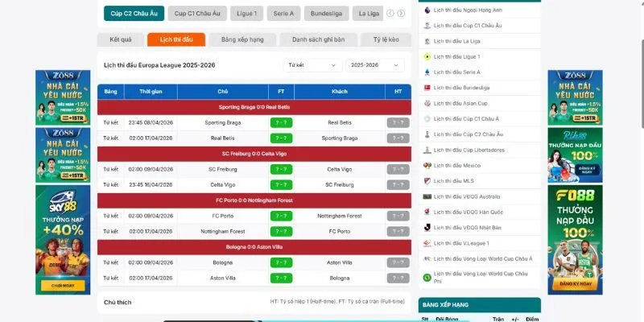Click the Mexico league icon
644x322 pixels.
[x=427, y=165]
